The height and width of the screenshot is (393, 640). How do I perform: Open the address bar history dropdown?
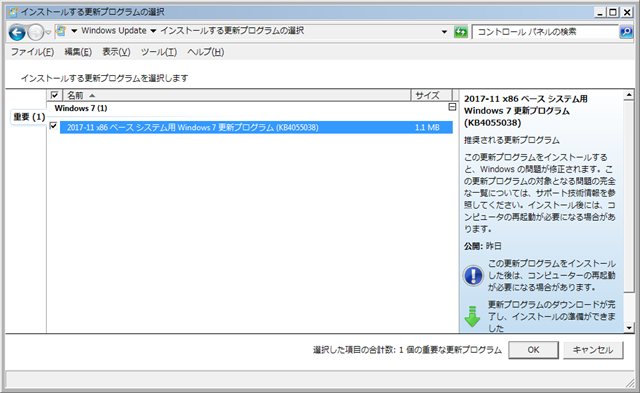[444, 32]
